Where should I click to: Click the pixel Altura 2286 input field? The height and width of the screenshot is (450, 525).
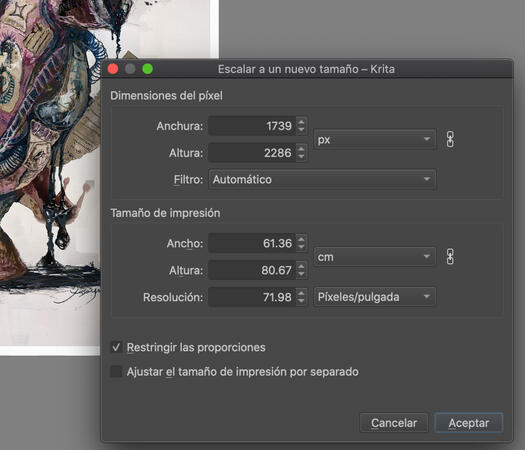click(252, 153)
